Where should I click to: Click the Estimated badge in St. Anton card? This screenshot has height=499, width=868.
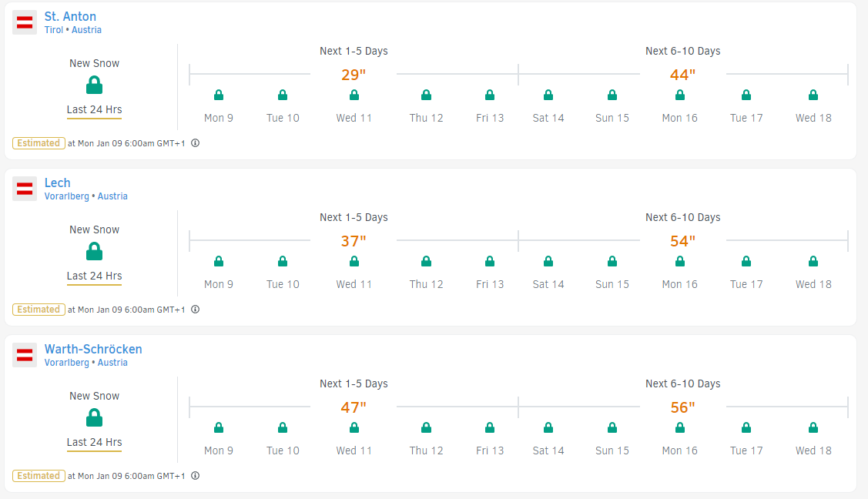(39, 143)
